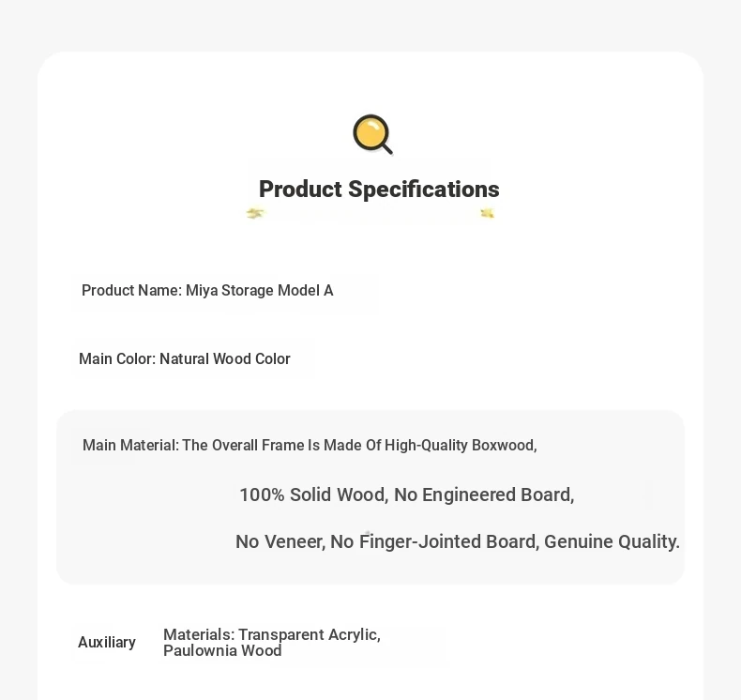Click the Transparent Acrylic phrase
Viewport: 741px width, 700px height.
(x=310, y=634)
